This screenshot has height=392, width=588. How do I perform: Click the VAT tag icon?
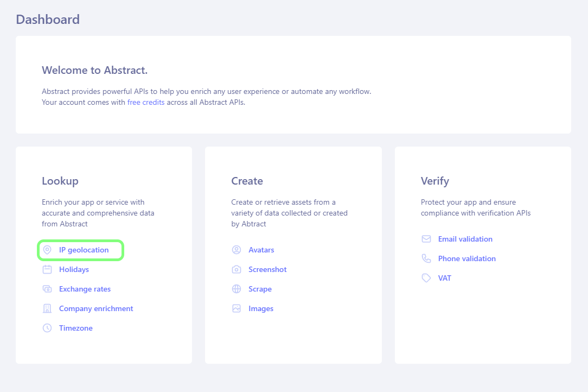[x=426, y=278]
